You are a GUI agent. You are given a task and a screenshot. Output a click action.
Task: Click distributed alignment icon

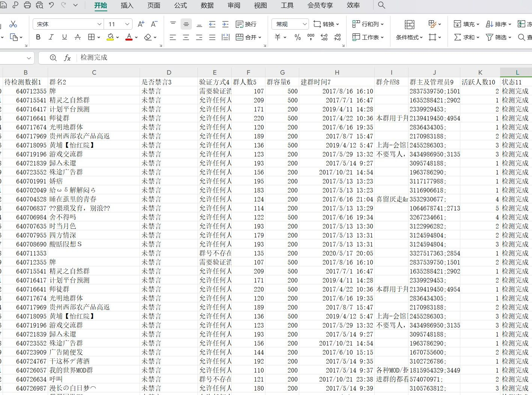tap(226, 37)
